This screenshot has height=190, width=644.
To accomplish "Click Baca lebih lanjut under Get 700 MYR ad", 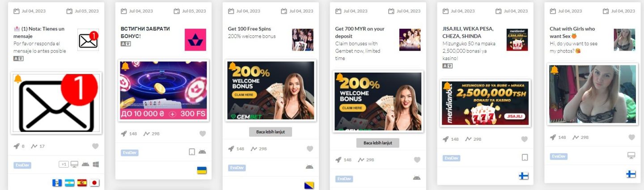I will pyautogui.click(x=378, y=143).
